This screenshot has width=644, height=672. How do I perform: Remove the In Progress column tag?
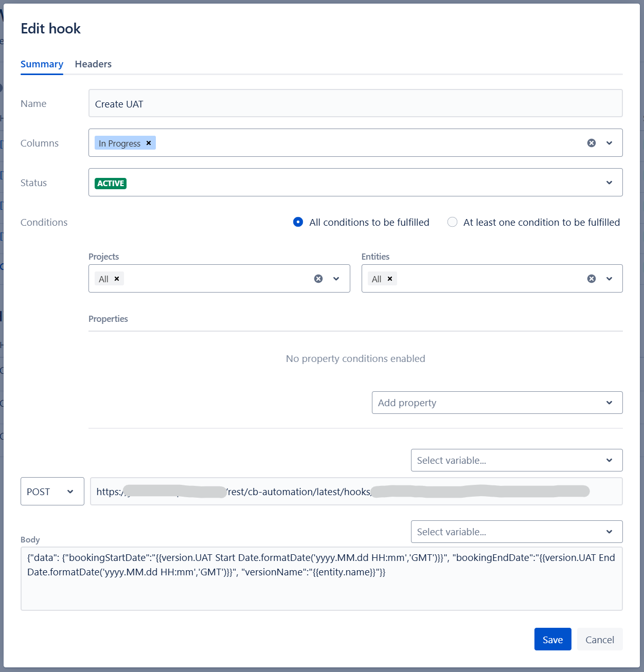(x=149, y=143)
